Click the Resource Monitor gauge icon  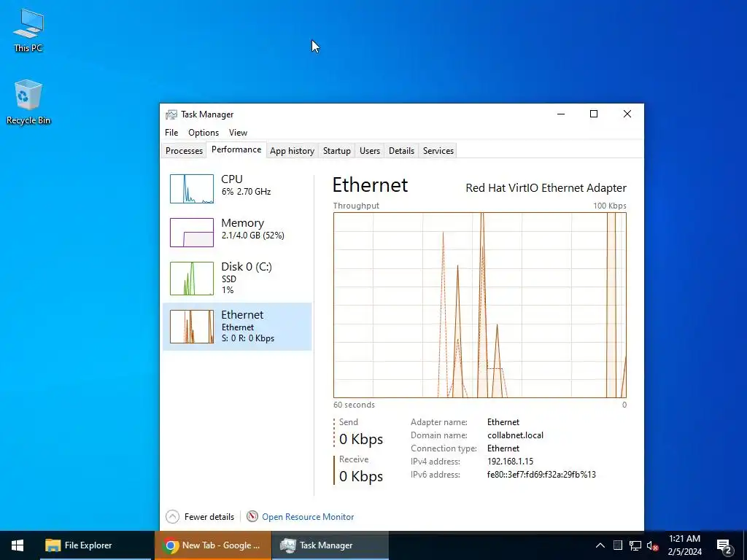[252, 516]
